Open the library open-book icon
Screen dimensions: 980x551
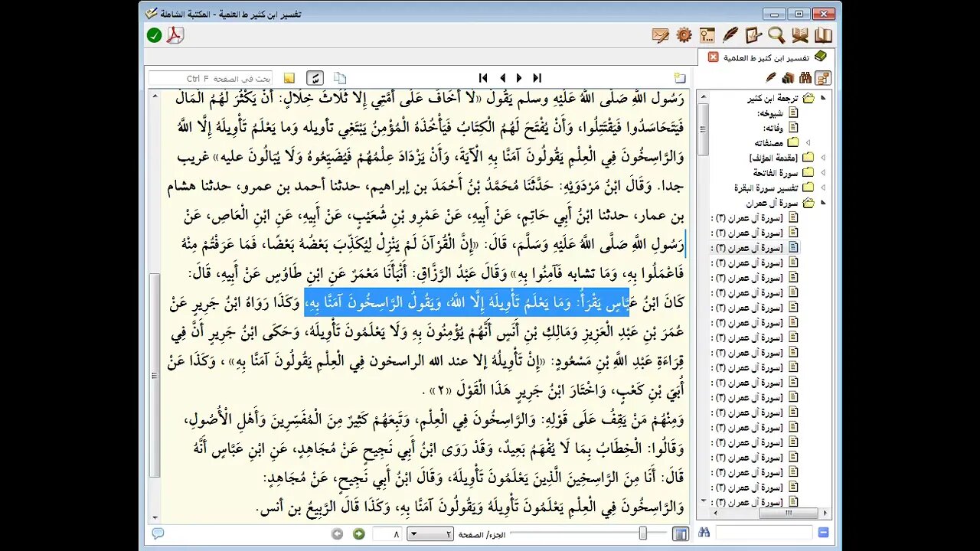(x=823, y=35)
